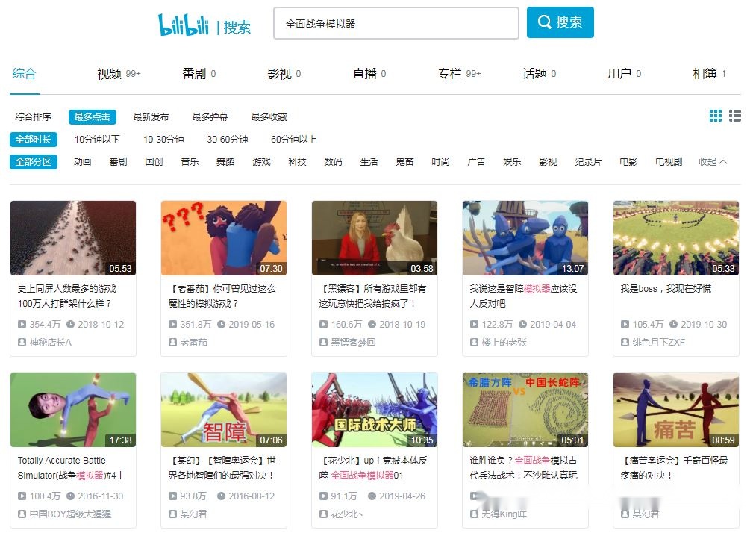This screenshot has height=536, width=756.
Task: Open the 国际战术大师 video thumbnail
Action: pos(375,410)
